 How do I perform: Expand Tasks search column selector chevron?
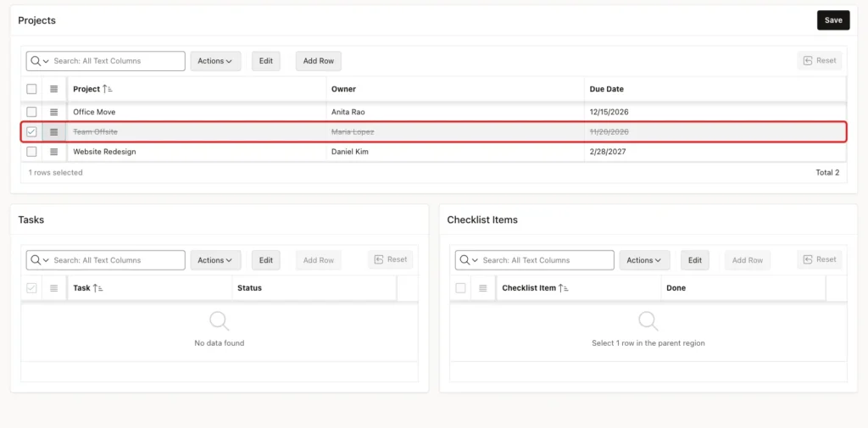46,260
